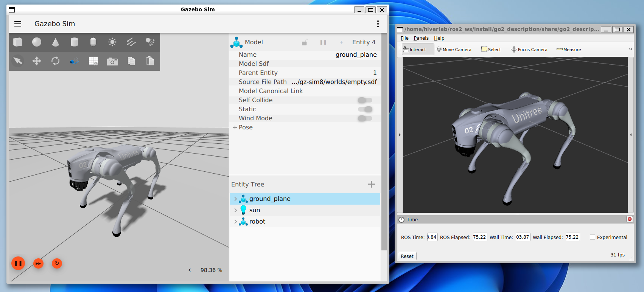This screenshot has width=644, height=292.
Task: Open the RViz Panels menu
Action: (421, 38)
